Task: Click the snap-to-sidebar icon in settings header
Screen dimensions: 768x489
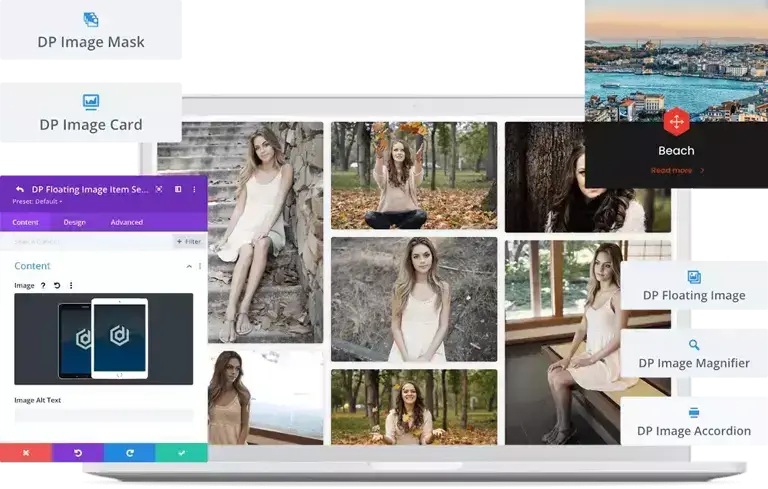Action: point(178,189)
